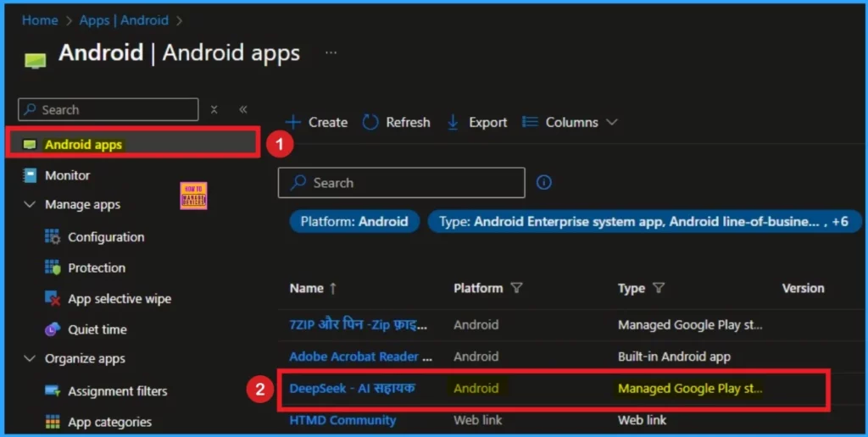Viewport: 868px width, 437px height.
Task: Click the Create button
Action: pos(317,122)
